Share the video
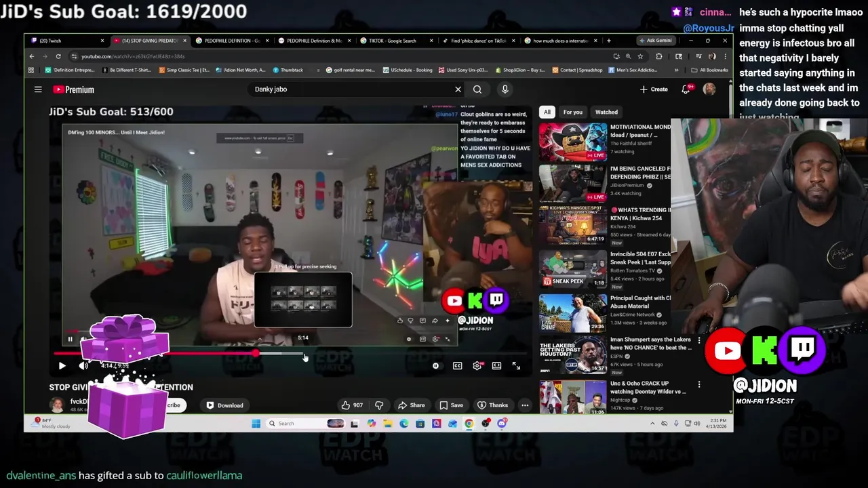This screenshot has height=488, width=868. click(x=412, y=405)
